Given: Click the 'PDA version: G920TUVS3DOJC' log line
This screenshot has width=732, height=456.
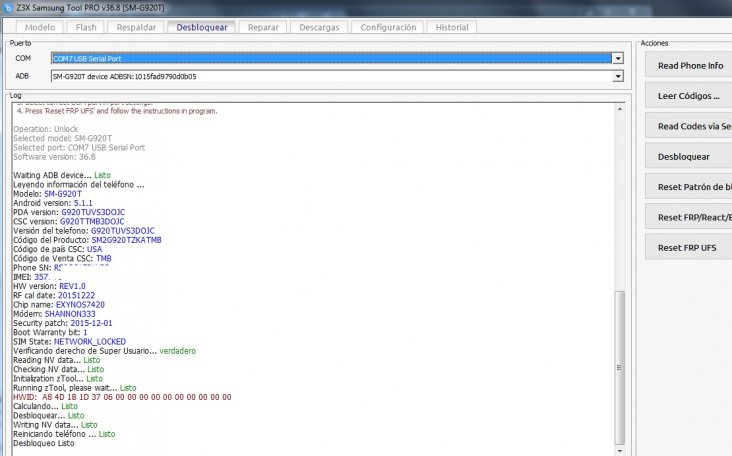Looking at the screenshot, I should coord(69,212).
